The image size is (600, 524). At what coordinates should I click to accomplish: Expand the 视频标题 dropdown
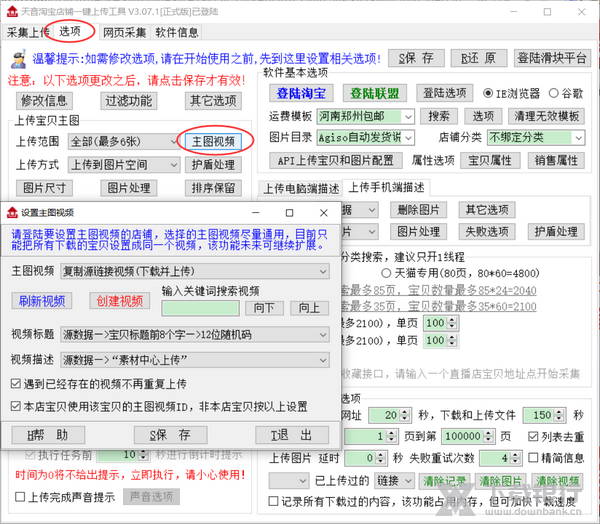coord(323,335)
